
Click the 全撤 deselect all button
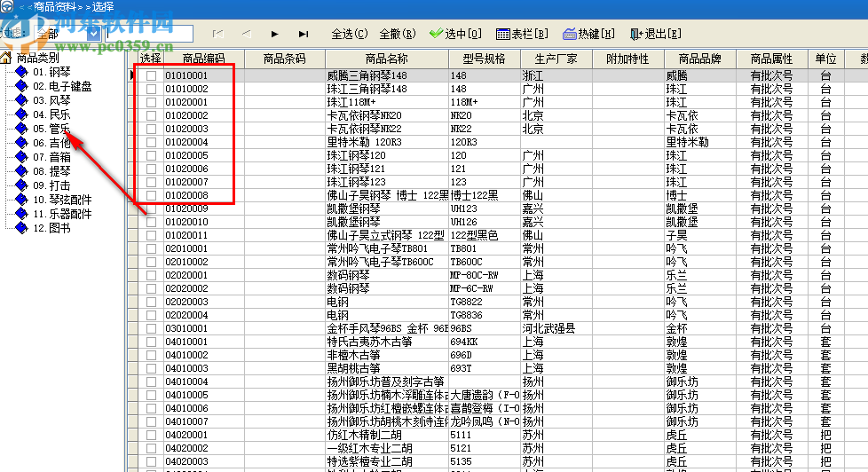tap(398, 34)
